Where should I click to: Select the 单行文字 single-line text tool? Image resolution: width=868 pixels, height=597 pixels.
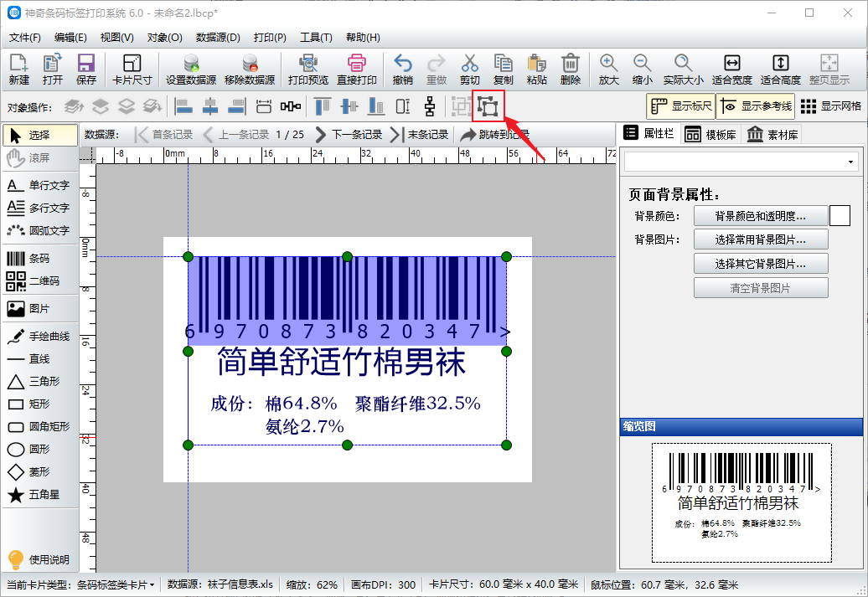(40, 185)
